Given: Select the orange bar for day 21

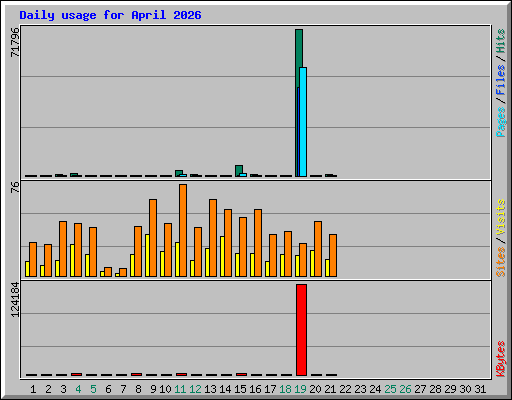Looking at the screenshot, I should coord(333,255).
